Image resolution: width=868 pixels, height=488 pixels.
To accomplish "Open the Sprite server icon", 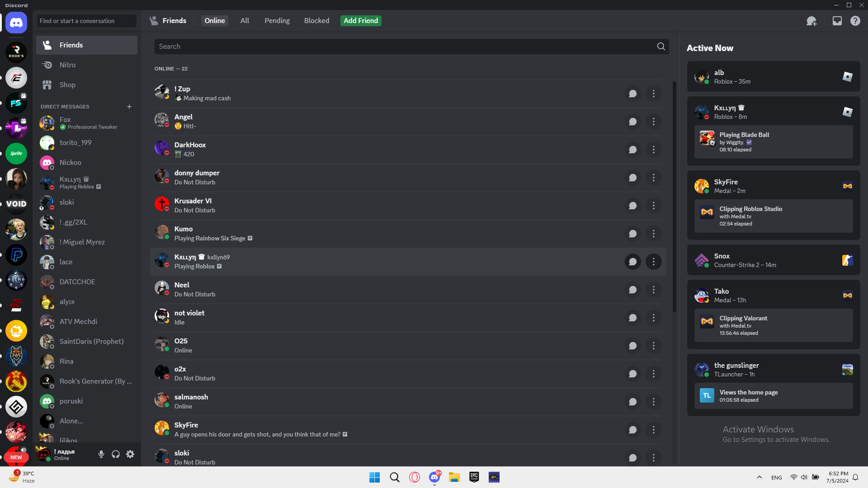I will click(16, 154).
